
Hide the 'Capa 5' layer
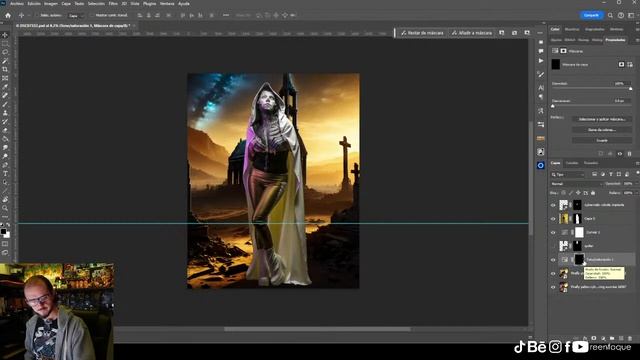coord(553,219)
